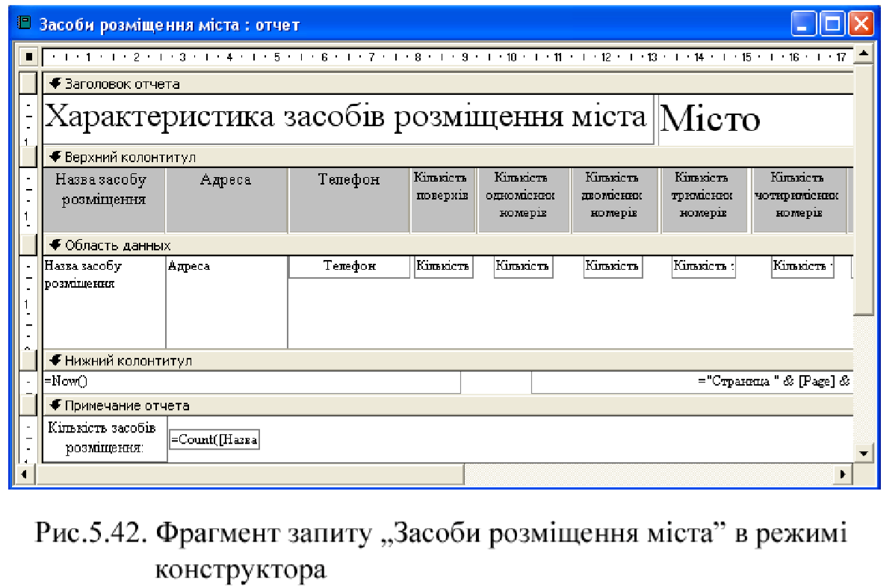
Task: Select header label 'Кількість чотиримісних номерів'
Action: click(x=799, y=200)
